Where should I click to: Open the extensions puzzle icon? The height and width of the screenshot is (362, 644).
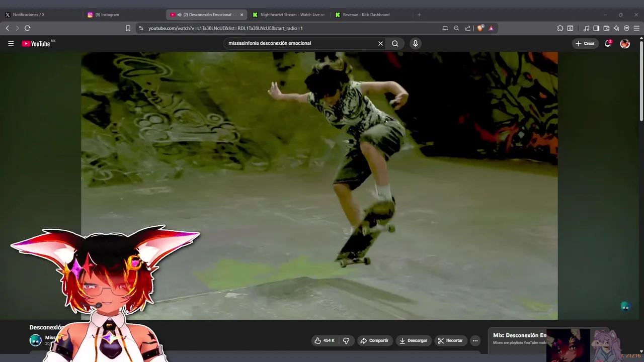[x=560, y=28]
